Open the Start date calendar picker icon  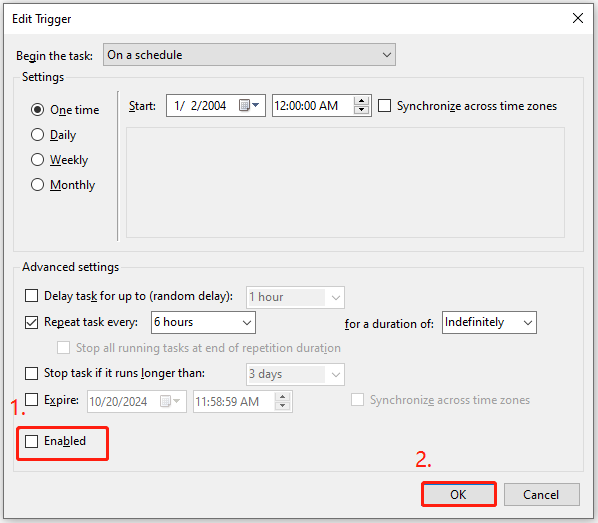[x=249, y=105]
